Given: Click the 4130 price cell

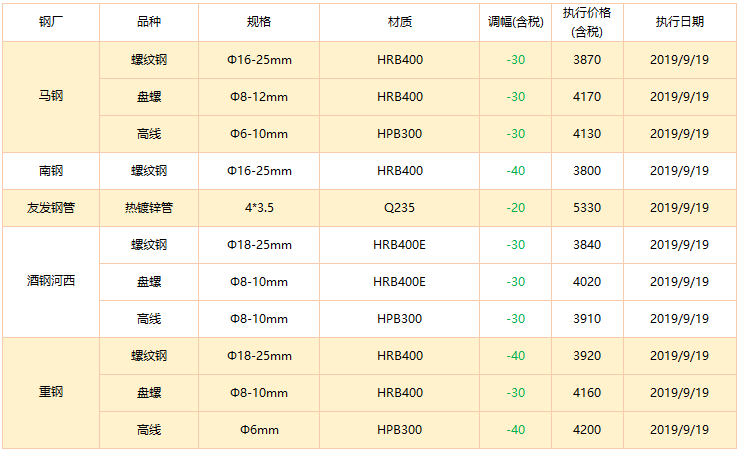Looking at the screenshot, I should pos(587,134).
